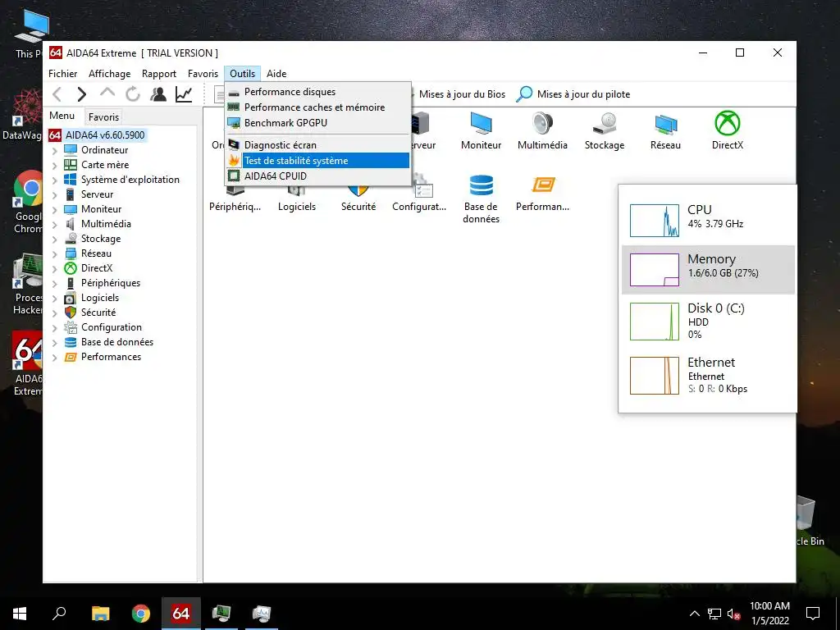The image size is (840, 630).
Task: Choose Benchmark GPGPU menu entry
Action: click(318, 123)
